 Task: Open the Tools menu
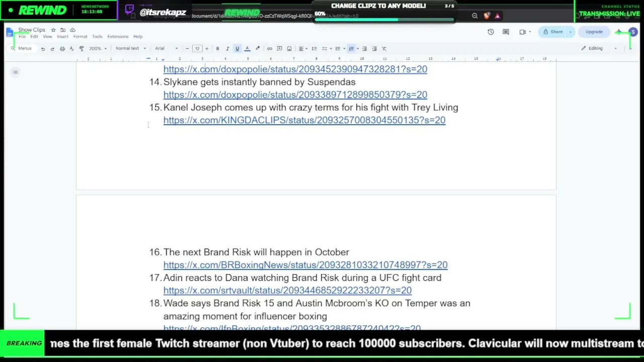click(x=97, y=37)
